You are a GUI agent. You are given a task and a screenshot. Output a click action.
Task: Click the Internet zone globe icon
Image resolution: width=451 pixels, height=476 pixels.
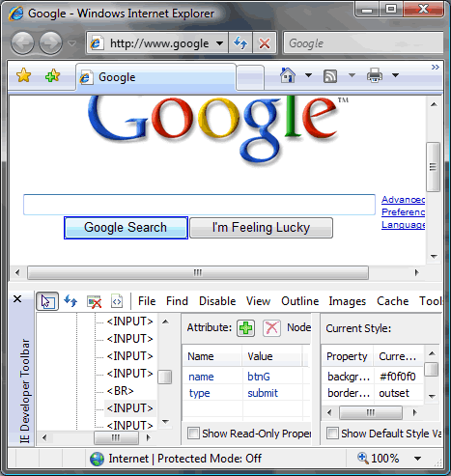(x=97, y=459)
